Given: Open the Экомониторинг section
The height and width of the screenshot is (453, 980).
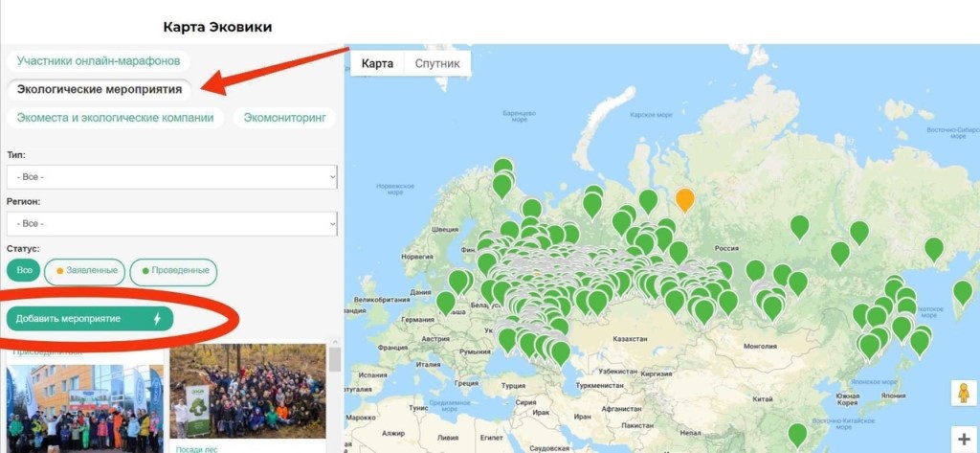Looking at the screenshot, I should (x=284, y=118).
